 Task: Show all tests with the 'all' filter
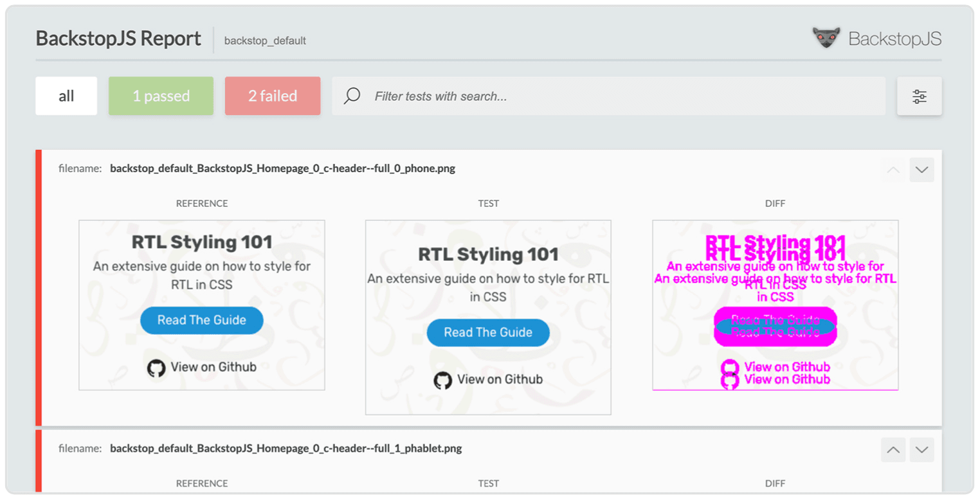coord(66,96)
